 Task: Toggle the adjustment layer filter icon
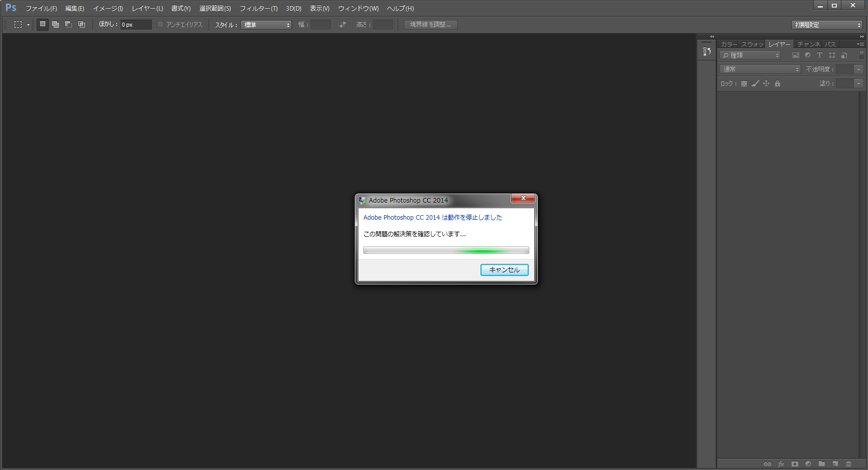[x=808, y=55]
